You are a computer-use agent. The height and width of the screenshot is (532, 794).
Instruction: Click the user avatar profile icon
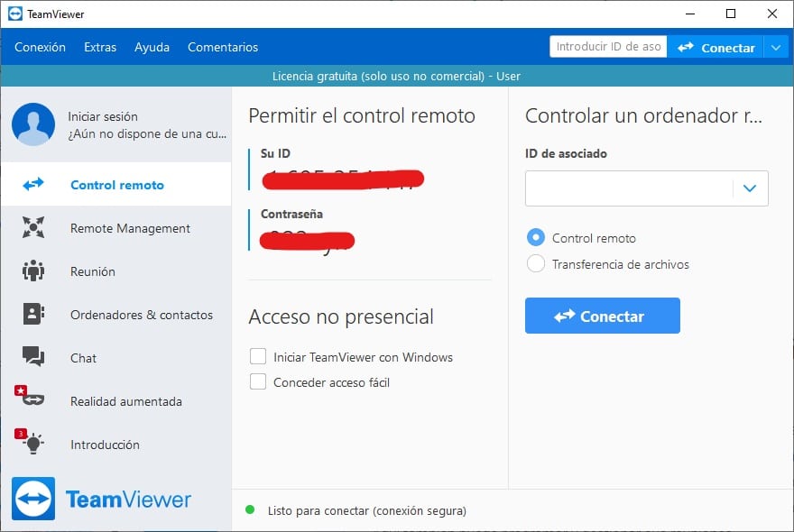click(x=33, y=124)
